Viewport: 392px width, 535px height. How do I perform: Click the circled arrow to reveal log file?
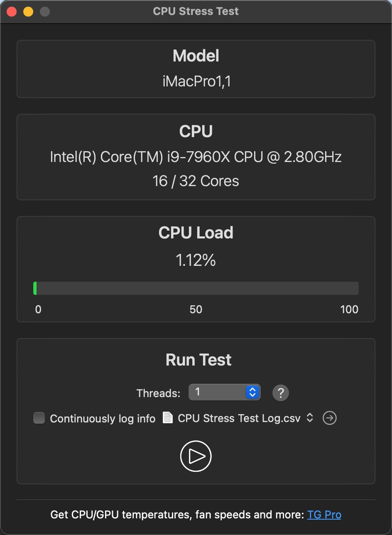coord(330,418)
